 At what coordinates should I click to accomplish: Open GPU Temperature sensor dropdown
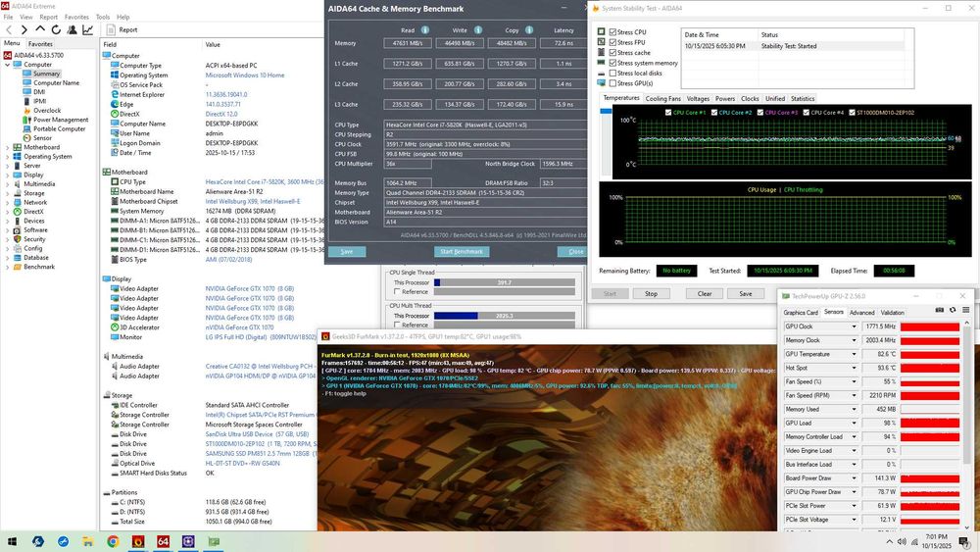pos(854,354)
